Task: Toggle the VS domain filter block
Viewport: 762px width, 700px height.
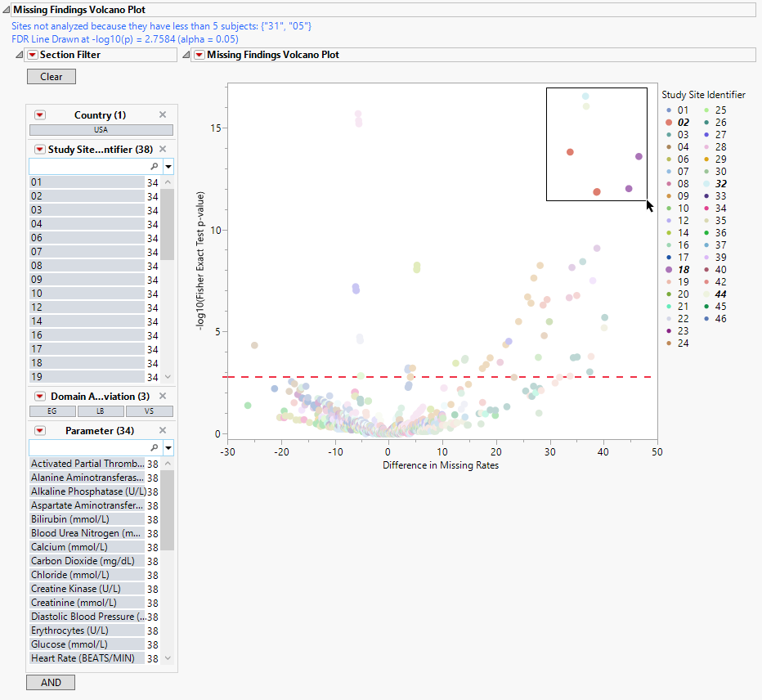Action: (x=149, y=411)
